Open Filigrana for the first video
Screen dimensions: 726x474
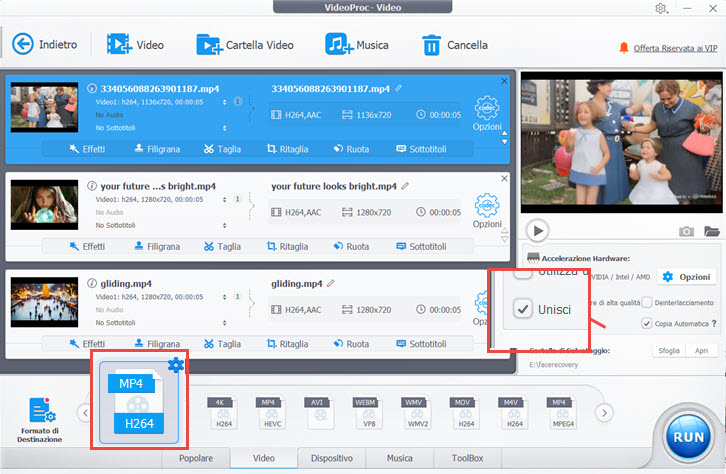pyautogui.click(x=157, y=149)
